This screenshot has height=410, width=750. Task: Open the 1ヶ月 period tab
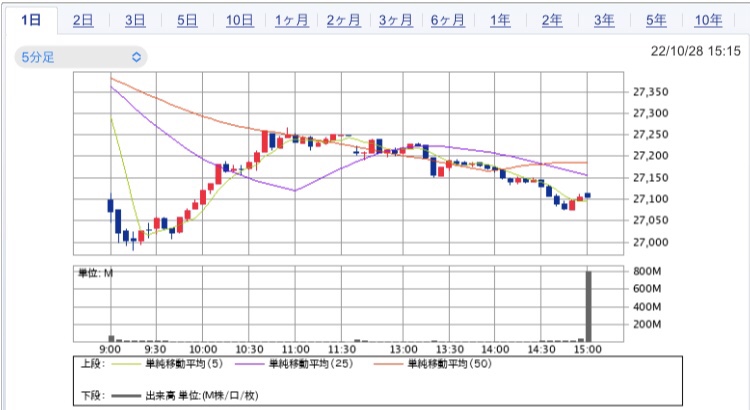click(x=292, y=21)
